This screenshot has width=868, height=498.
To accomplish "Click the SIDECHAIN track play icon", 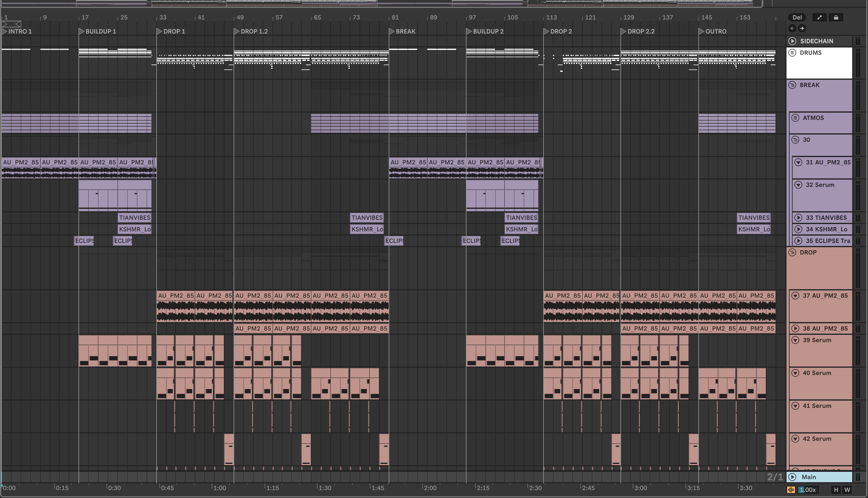I will (792, 41).
